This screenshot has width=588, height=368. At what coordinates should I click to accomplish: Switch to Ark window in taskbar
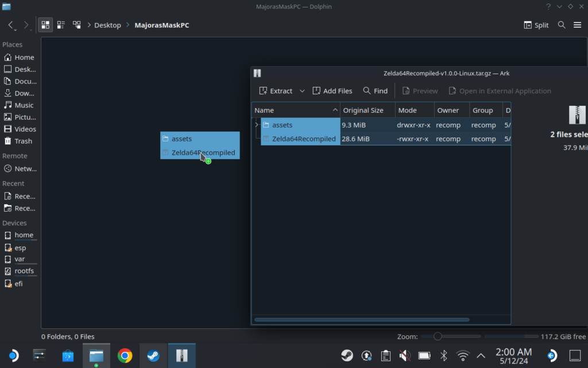pyautogui.click(x=182, y=355)
